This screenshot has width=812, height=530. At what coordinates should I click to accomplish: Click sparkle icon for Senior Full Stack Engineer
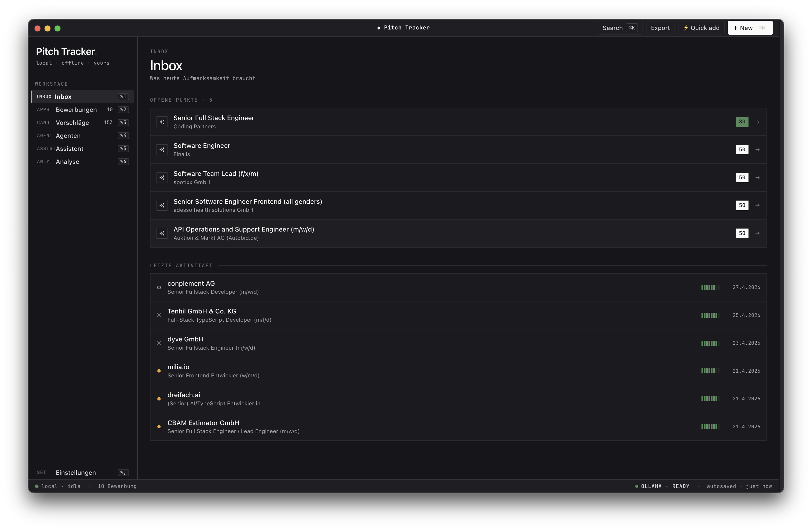(x=162, y=122)
